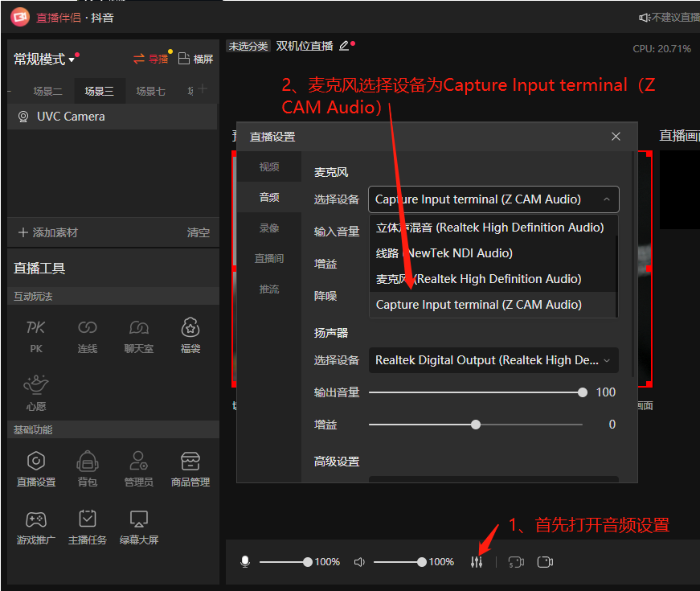700x591 pixels.
Task: Click 清空 to clear materials
Action: pos(199,232)
